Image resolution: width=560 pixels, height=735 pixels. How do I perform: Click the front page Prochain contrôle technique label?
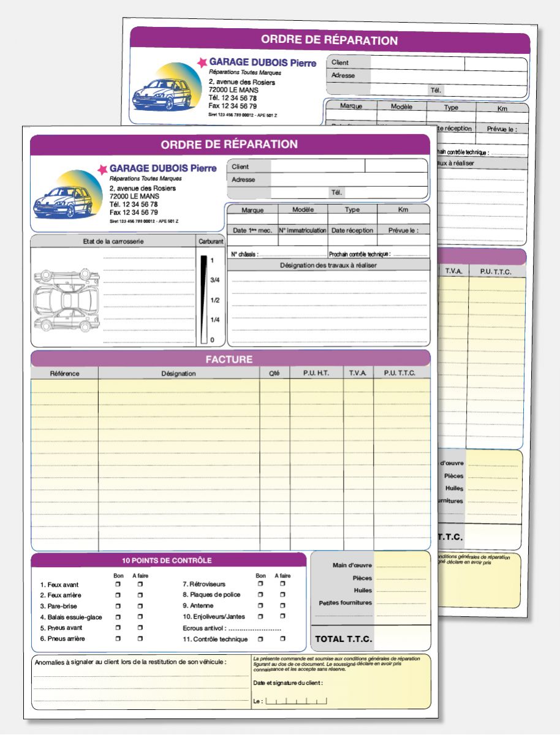click(x=360, y=254)
